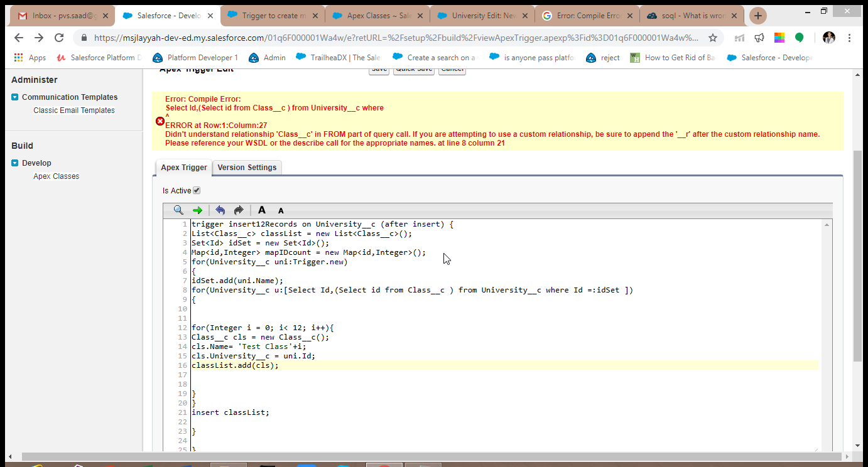
Task: Uncheck the Is Active checkbox
Action: click(x=197, y=190)
